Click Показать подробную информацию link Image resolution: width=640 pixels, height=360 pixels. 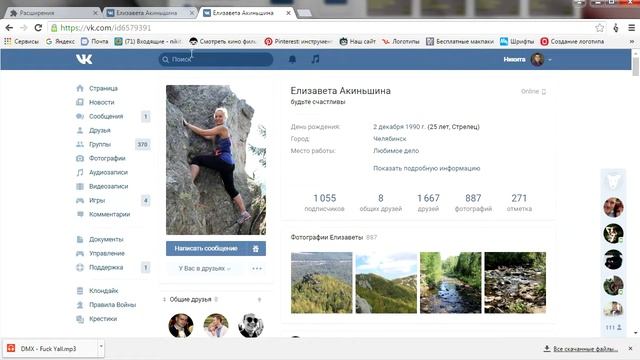(x=426, y=168)
